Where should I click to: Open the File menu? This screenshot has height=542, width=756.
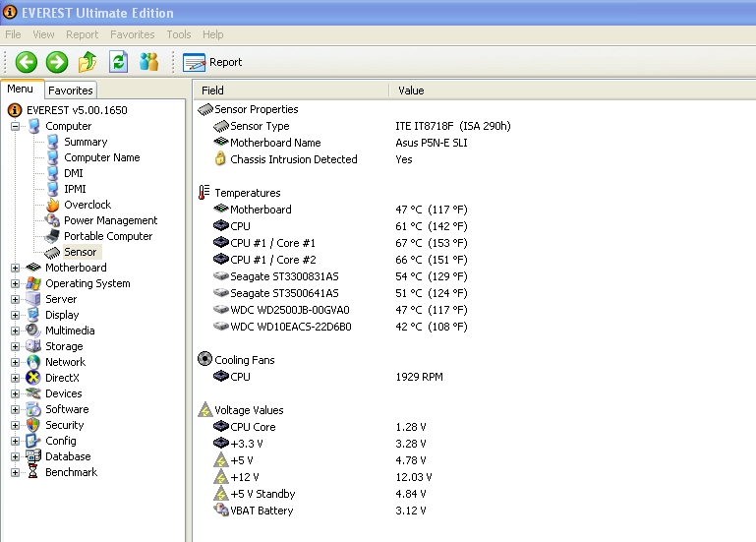click(13, 34)
